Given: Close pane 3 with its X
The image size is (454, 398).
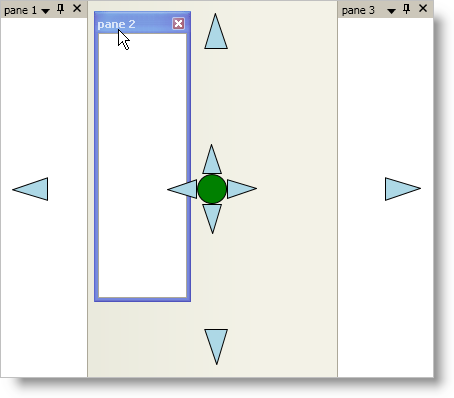Looking at the screenshot, I should pos(423,8).
